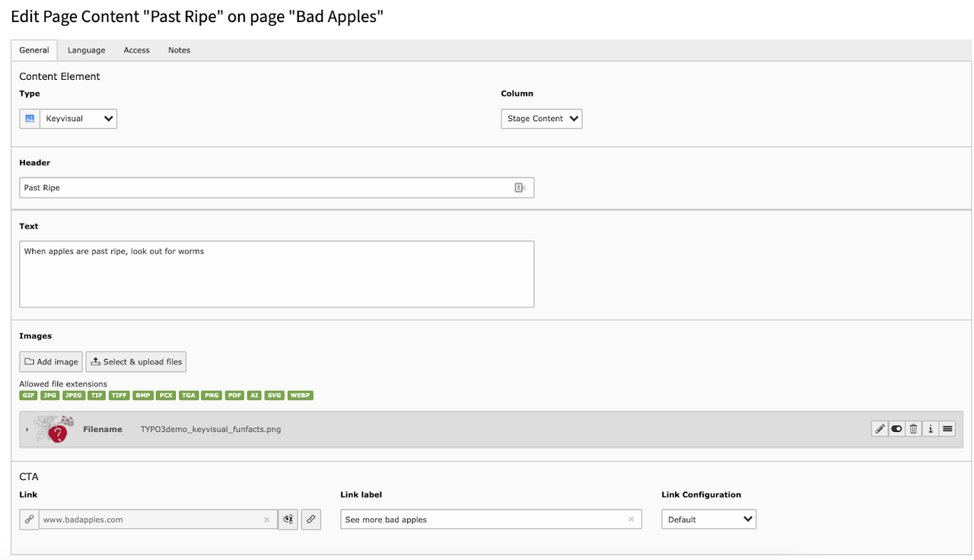Open the link browser chain icon button

(x=310, y=520)
